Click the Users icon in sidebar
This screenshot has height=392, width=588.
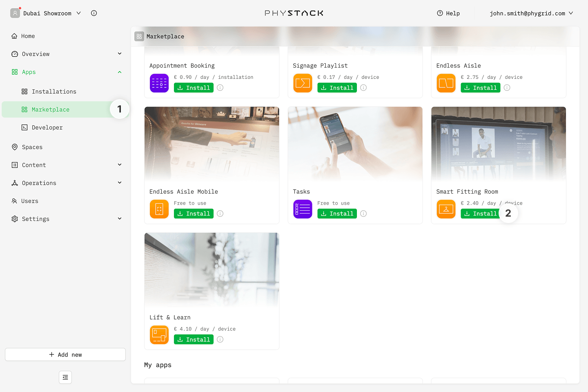click(x=14, y=201)
